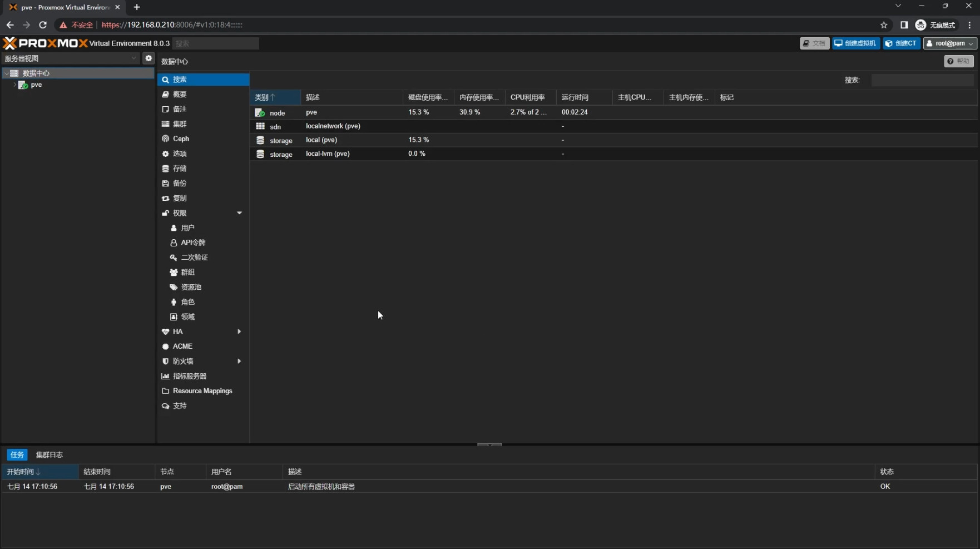Click the 支持 support chat icon

point(165,406)
